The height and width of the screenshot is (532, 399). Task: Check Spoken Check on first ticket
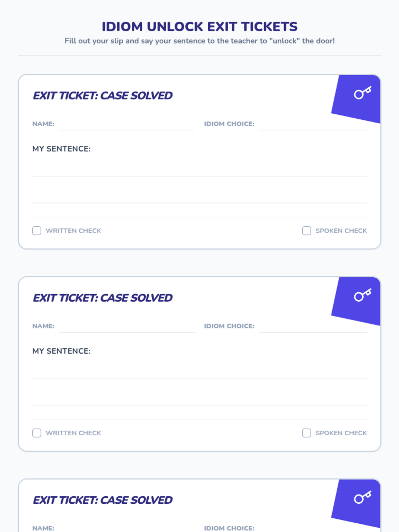(x=307, y=231)
